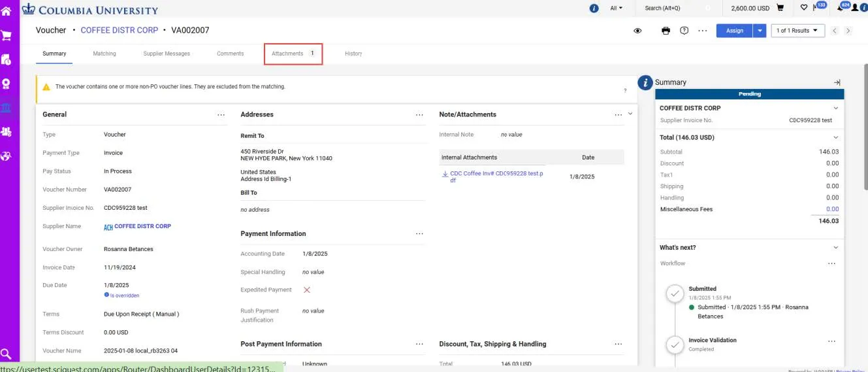Click the help question mark icon
The image size is (868, 372).
[x=684, y=30]
